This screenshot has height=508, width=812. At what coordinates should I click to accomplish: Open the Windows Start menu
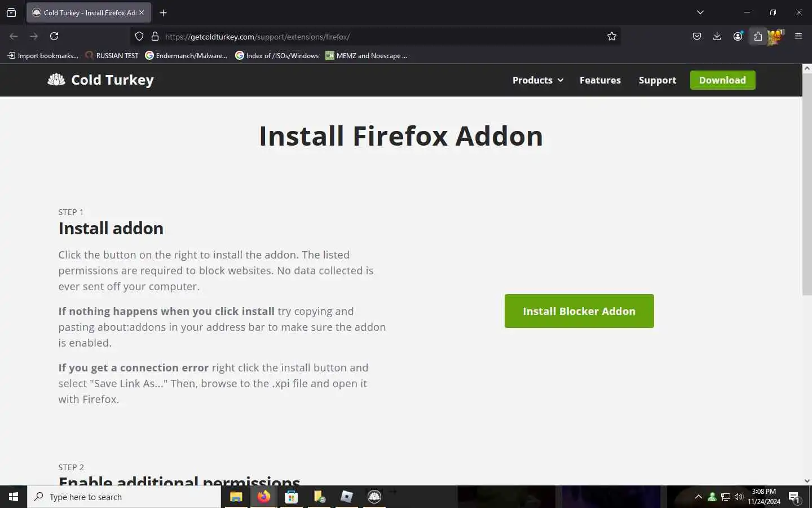(14, 497)
